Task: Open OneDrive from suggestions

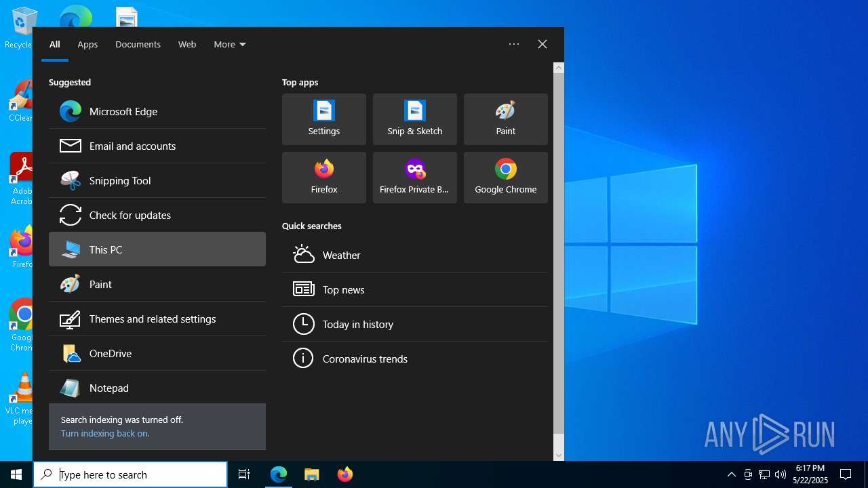Action: pyautogui.click(x=157, y=353)
